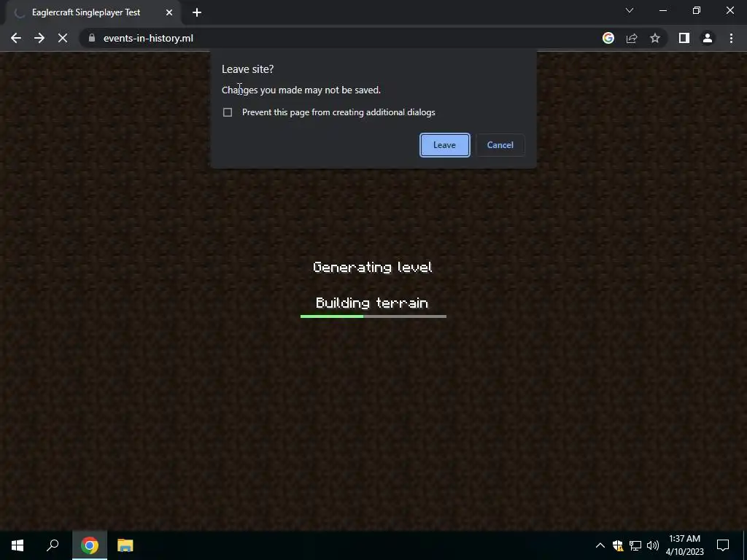The height and width of the screenshot is (560, 747).
Task: Click 'Changes you made may not be saved.'
Action: click(301, 90)
